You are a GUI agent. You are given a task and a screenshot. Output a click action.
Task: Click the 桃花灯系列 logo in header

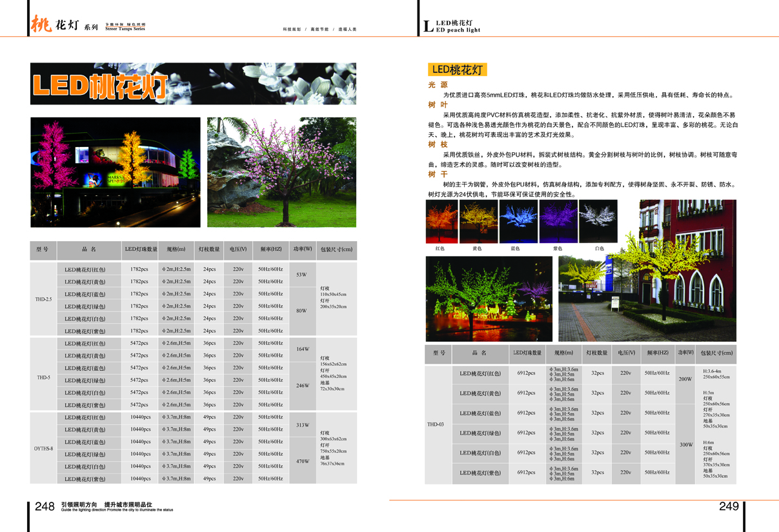[x=65, y=25]
